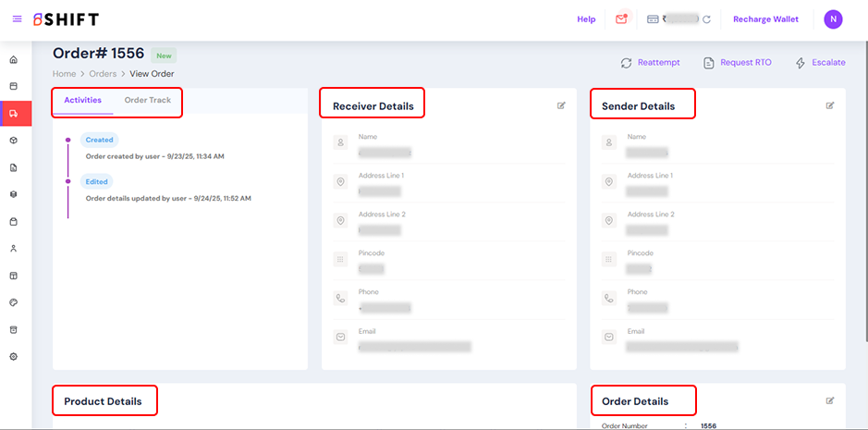
Task: Edit Receiver Details with pencil icon
Action: (561, 105)
